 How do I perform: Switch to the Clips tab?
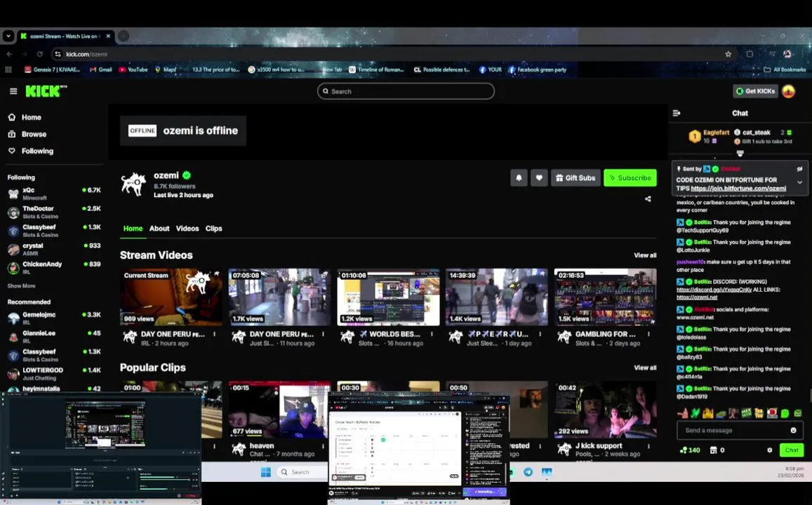pyautogui.click(x=213, y=228)
